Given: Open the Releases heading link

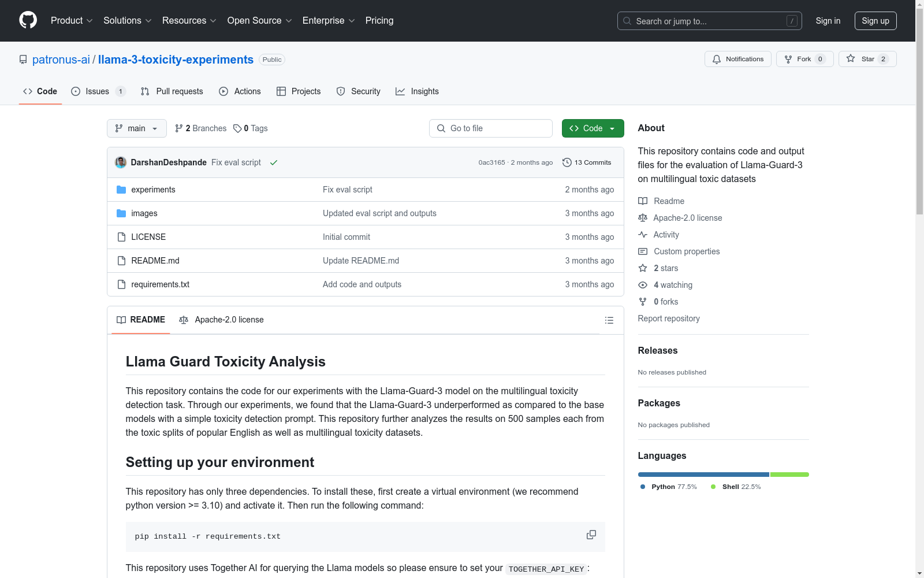Looking at the screenshot, I should tap(658, 350).
